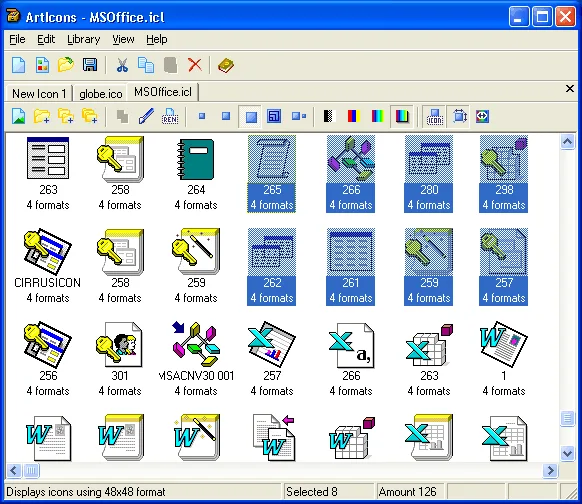Click the Cut scissors icon

(122, 65)
